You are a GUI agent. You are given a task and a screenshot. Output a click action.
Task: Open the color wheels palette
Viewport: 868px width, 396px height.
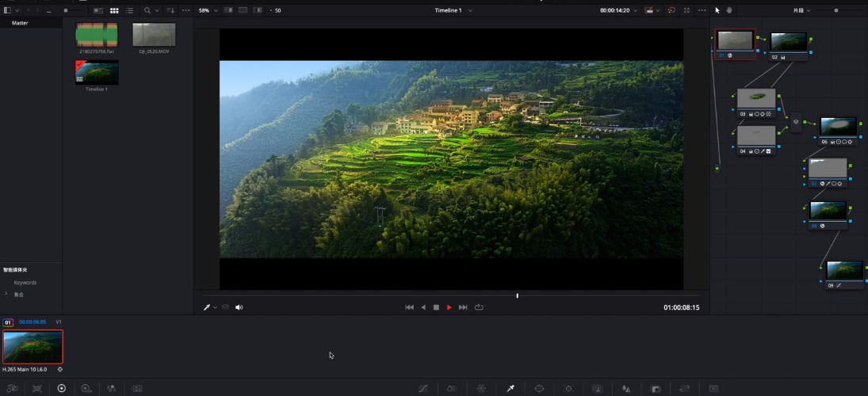(x=61, y=389)
